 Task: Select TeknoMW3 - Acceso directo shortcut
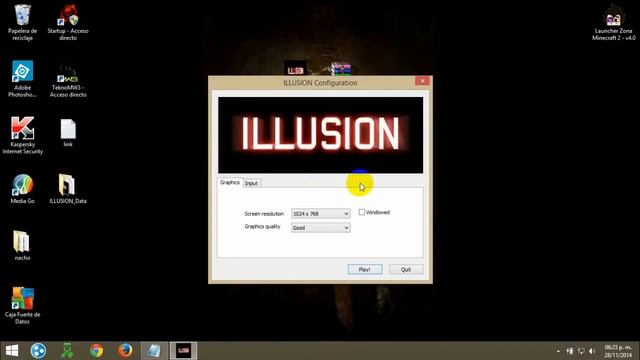coord(68,80)
